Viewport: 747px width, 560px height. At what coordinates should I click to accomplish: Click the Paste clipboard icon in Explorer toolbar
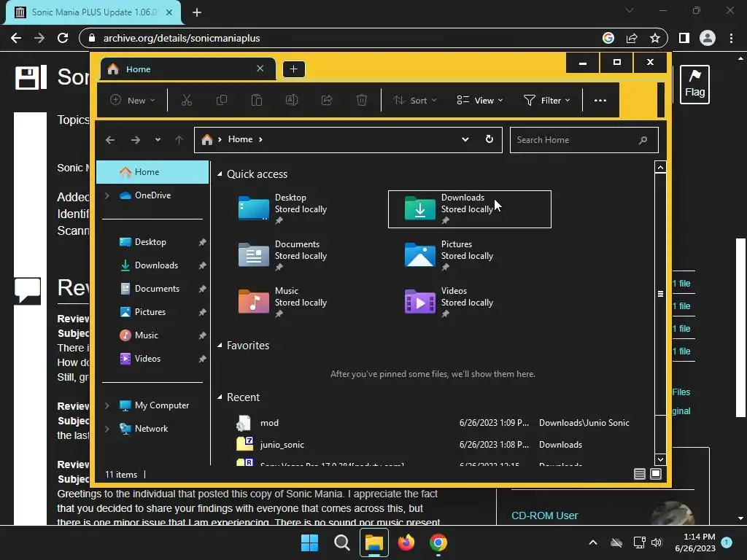pos(257,100)
